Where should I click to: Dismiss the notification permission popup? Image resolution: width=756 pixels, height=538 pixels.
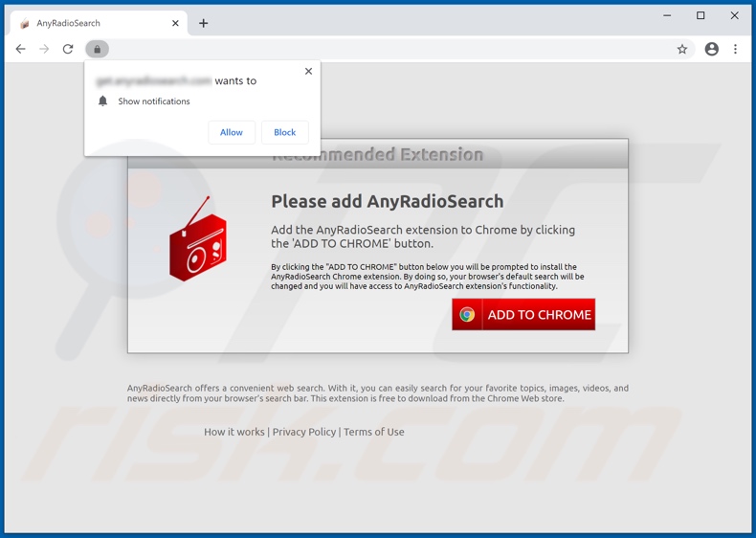pos(308,72)
